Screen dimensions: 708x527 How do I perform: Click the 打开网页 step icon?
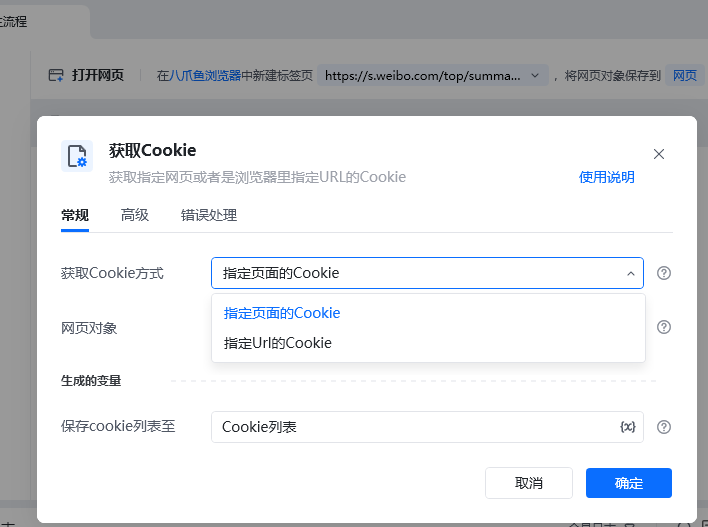coord(56,75)
